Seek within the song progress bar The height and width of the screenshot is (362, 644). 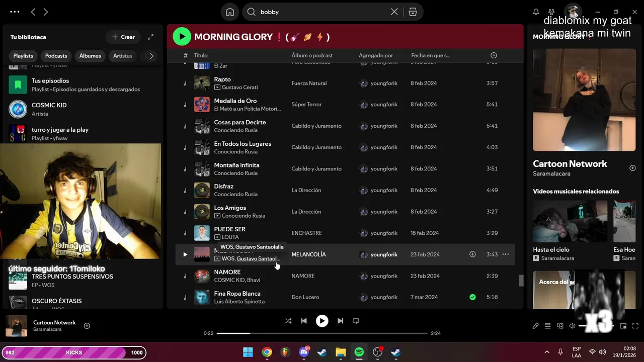pyautogui.click(x=322, y=333)
